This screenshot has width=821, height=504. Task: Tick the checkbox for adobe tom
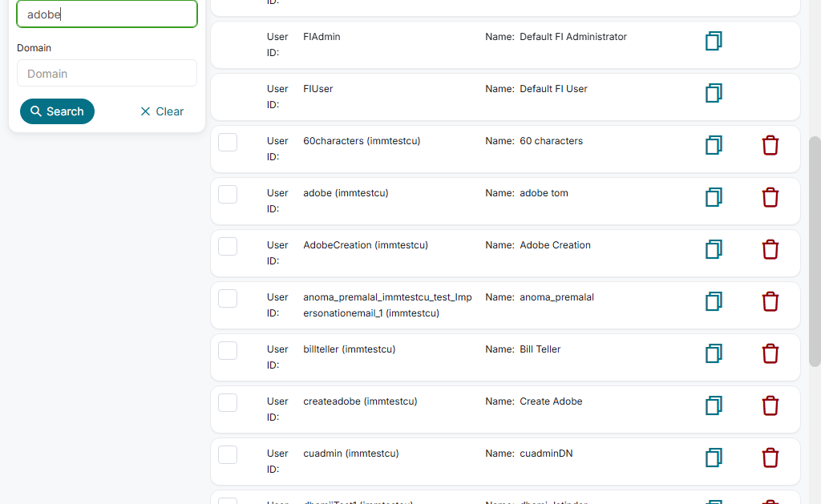[228, 194]
